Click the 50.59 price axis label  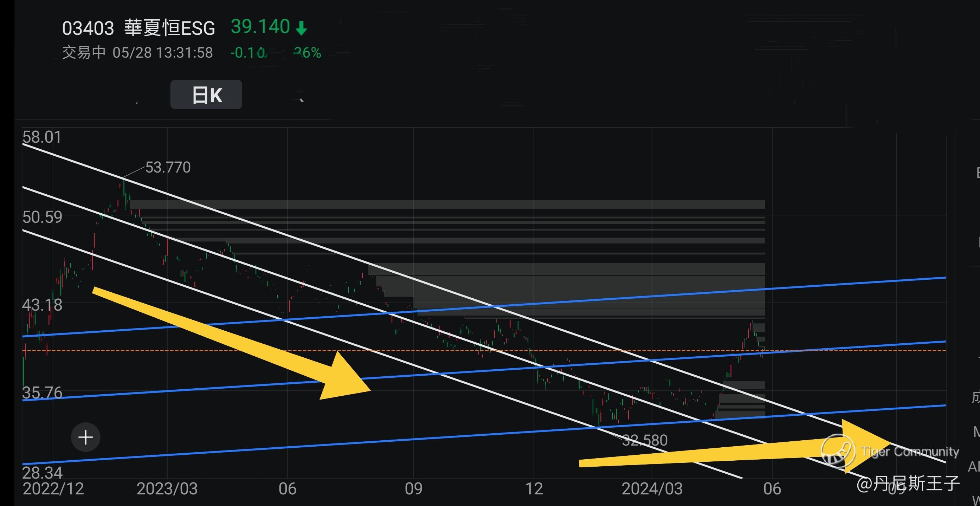[x=42, y=217]
